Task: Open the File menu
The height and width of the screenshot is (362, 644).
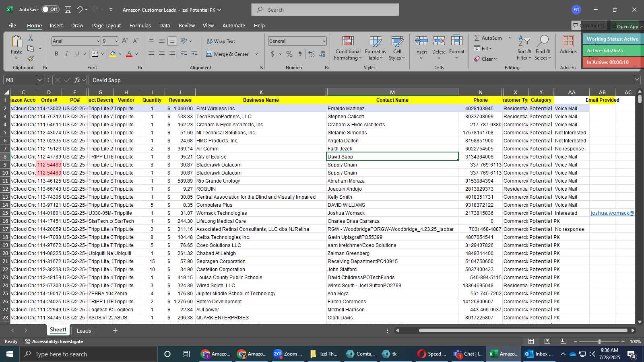Action: 12,25
